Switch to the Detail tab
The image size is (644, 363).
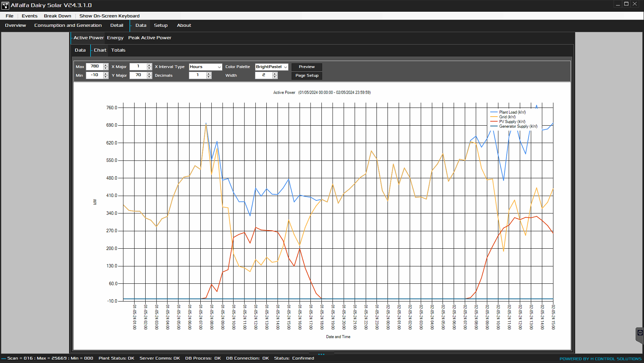coord(117,25)
